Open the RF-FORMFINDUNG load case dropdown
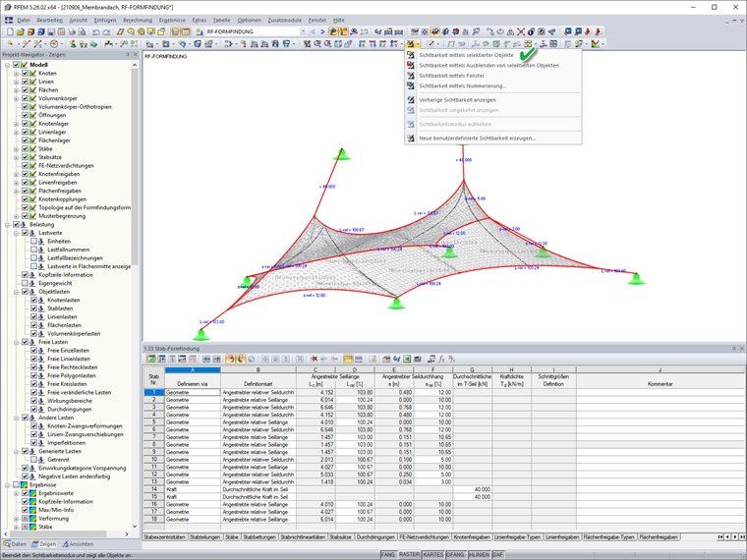This screenshot has width=747, height=560. click(x=303, y=31)
